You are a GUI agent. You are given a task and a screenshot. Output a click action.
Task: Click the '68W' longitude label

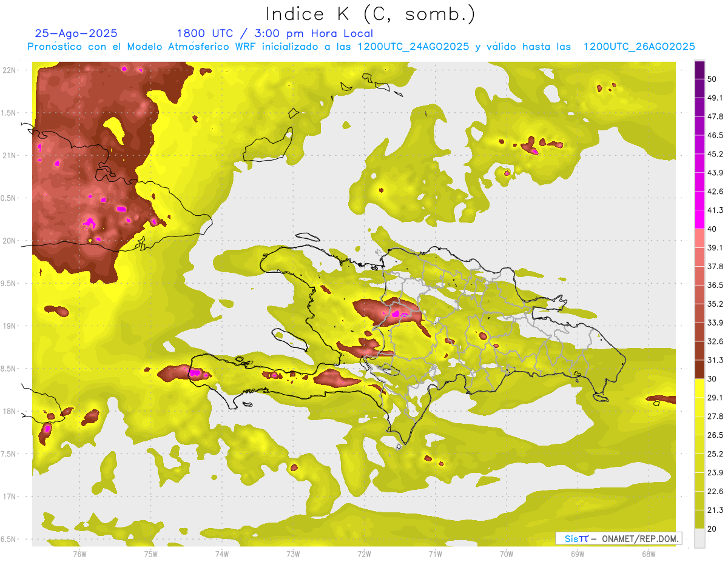click(x=649, y=554)
